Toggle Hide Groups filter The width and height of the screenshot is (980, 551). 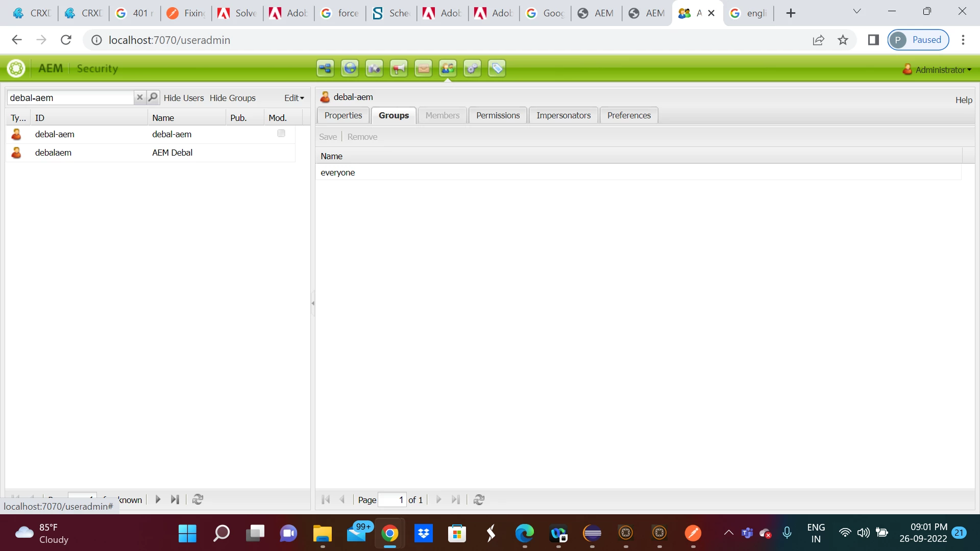tap(232, 98)
